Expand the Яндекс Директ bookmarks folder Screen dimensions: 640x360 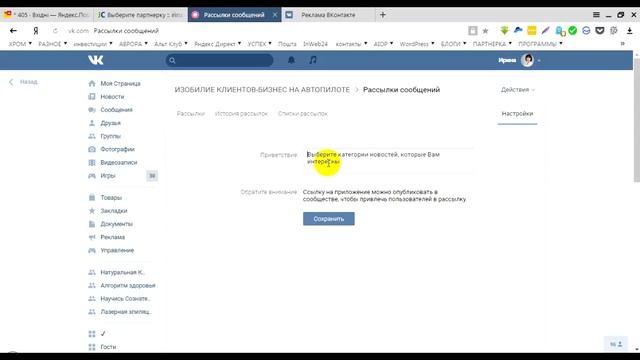coord(218,44)
